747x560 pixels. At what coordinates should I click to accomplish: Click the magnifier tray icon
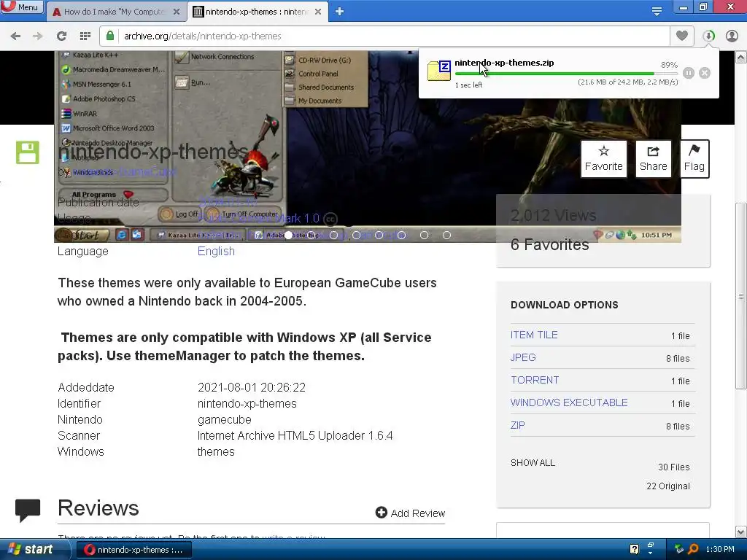[x=693, y=549]
